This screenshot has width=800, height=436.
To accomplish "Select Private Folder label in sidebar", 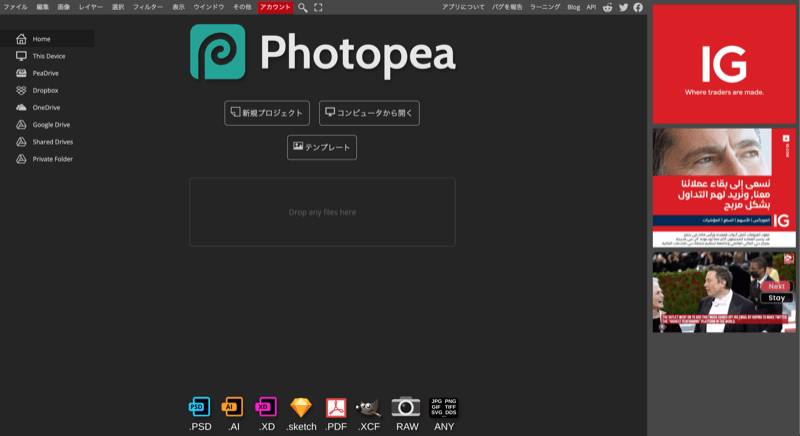I will click(x=53, y=159).
